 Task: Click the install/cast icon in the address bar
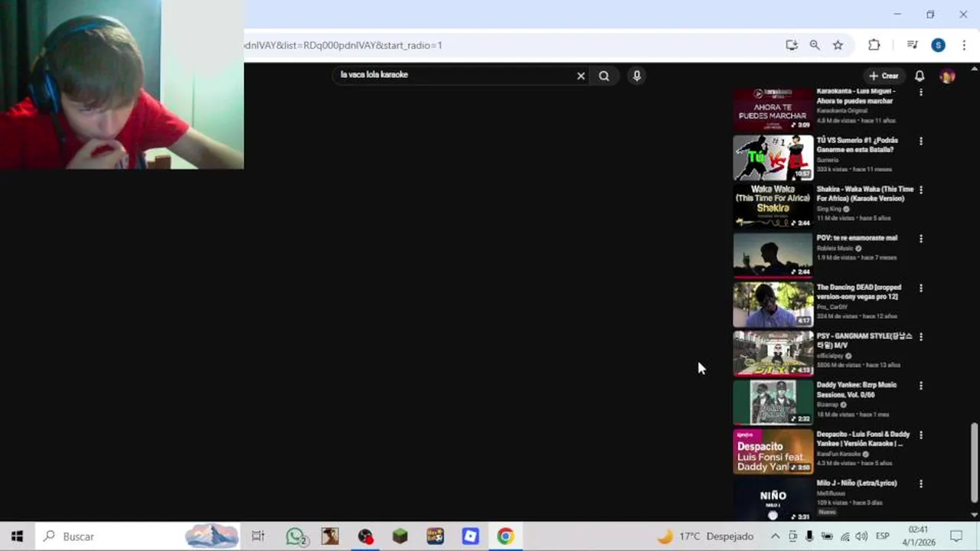click(x=792, y=45)
